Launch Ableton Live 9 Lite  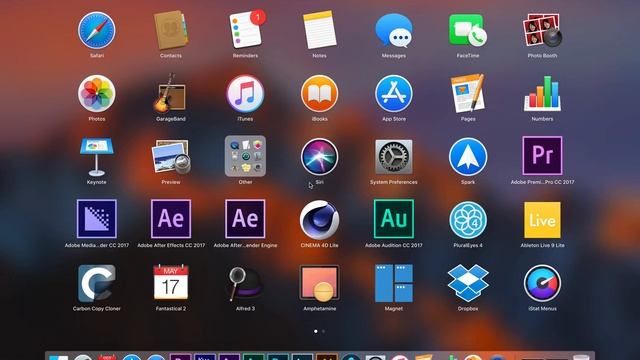point(542,220)
